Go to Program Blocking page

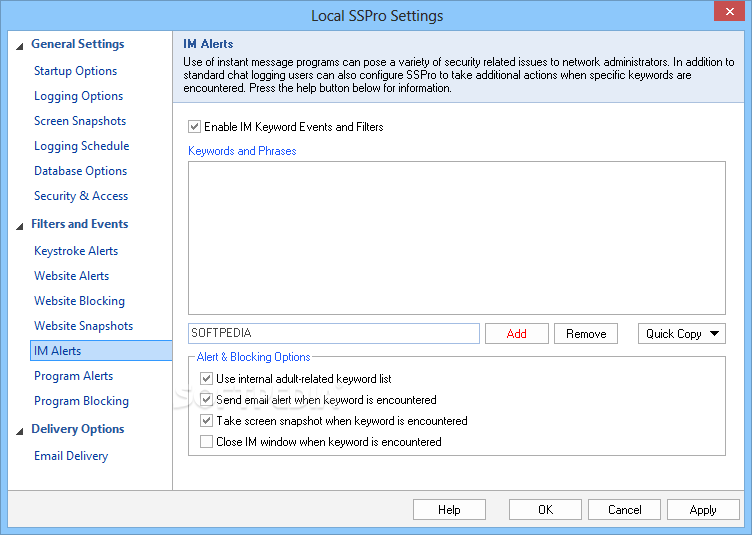[x=81, y=401]
